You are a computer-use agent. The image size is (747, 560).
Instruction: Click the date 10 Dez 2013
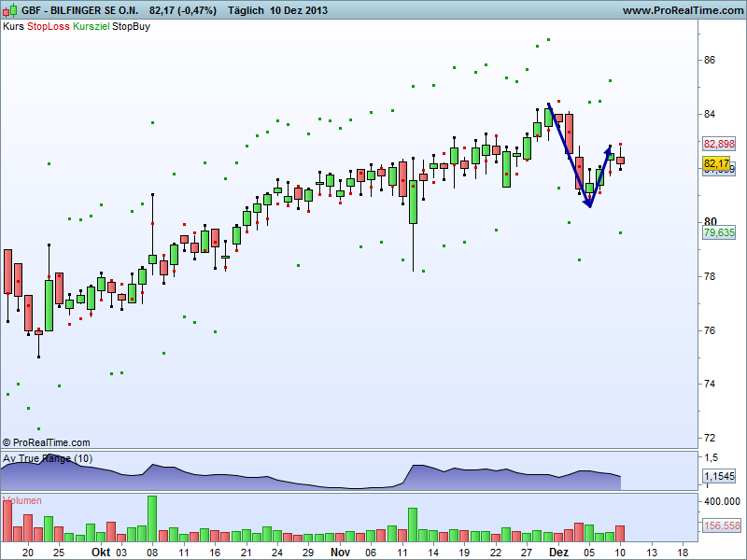coord(299,10)
